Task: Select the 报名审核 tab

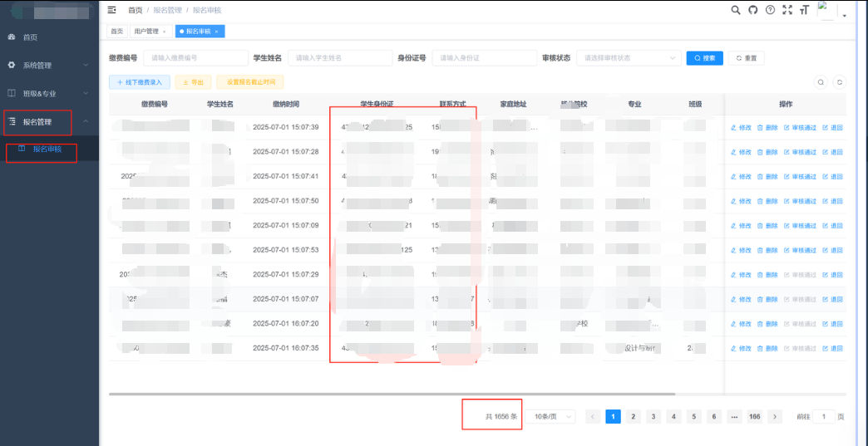Action: tap(200, 32)
